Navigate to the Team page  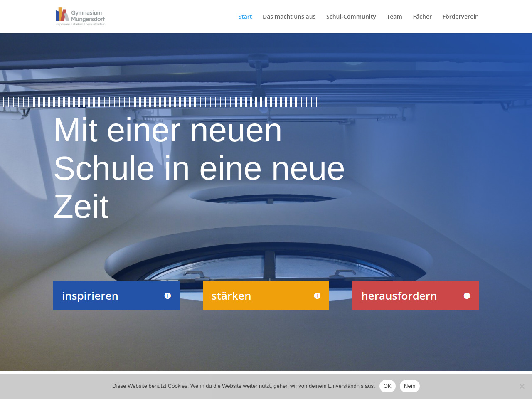(394, 17)
